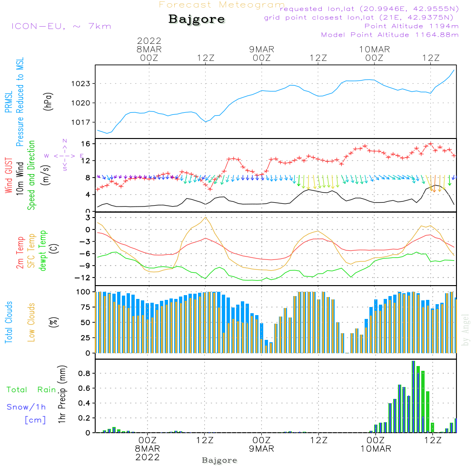Image resolution: width=476 pixels, height=476 pixels.
Task: Select the 3 tick on temperature axis
Action: tap(88, 218)
